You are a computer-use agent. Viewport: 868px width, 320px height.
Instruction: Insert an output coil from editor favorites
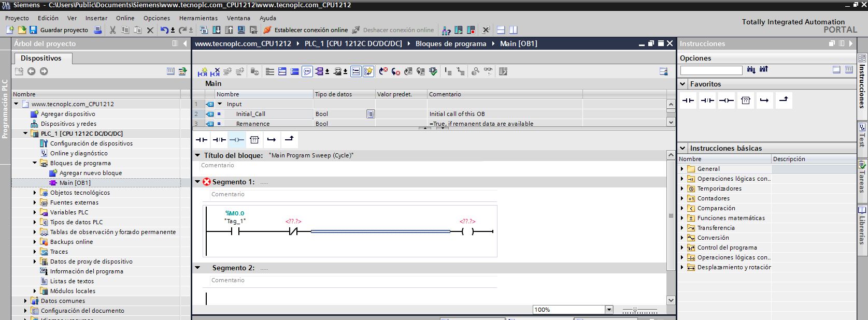pyautogui.click(x=237, y=140)
